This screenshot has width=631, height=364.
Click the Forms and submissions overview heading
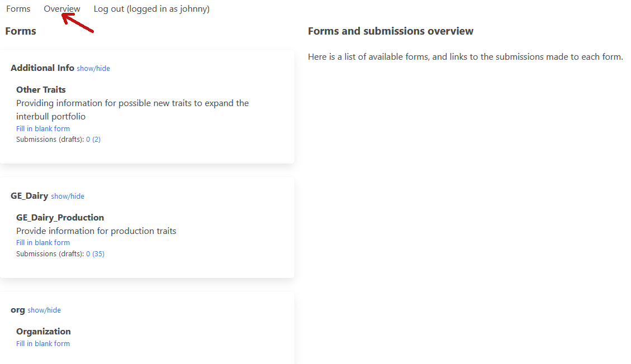coord(391,31)
